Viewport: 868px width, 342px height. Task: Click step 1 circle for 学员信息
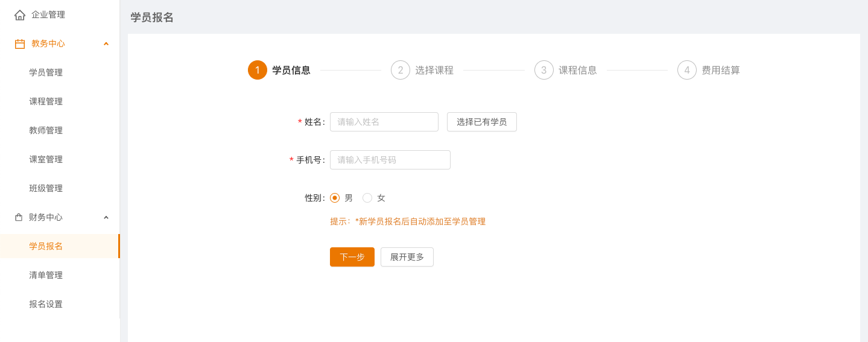pos(258,70)
